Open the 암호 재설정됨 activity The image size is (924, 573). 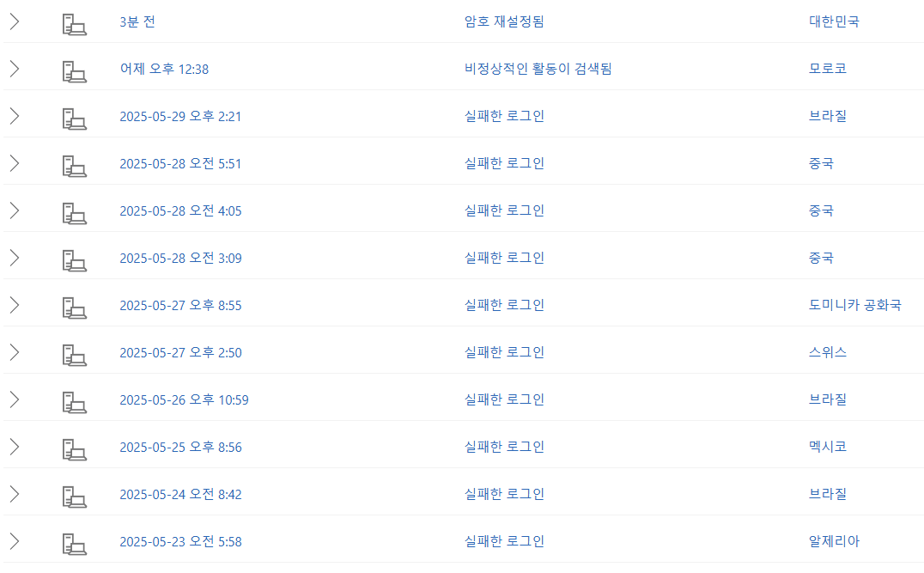(504, 21)
